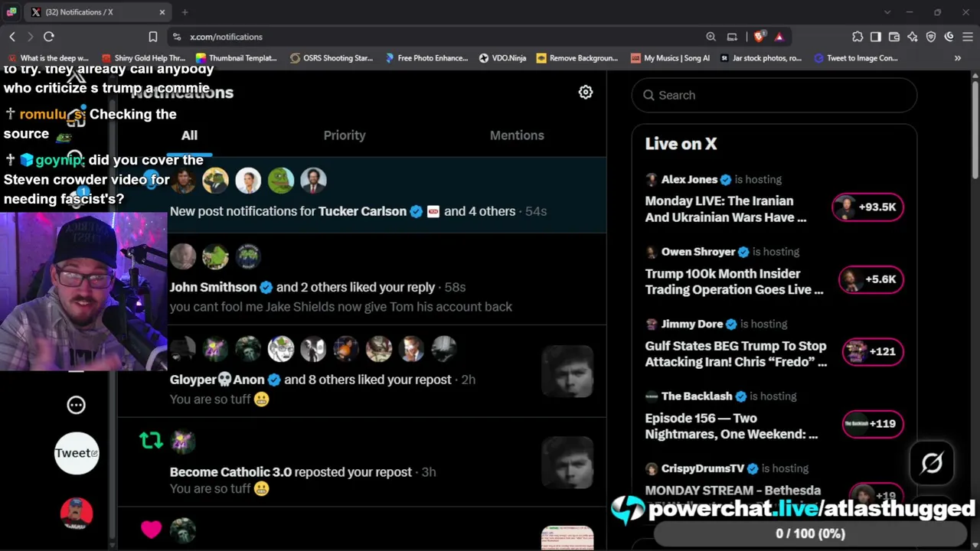Click the browser back arrow
Viewport: 980px width, 551px height.
point(12,37)
